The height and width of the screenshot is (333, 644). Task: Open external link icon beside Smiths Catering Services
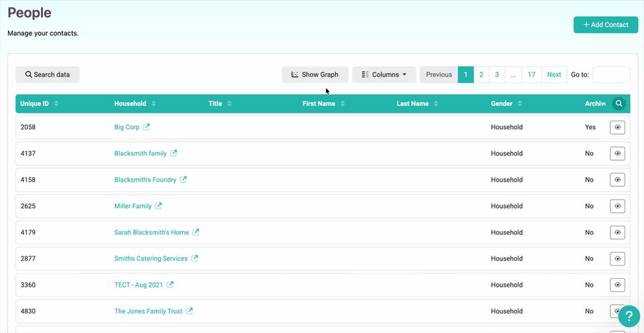pyautogui.click(x=195, y=258)
